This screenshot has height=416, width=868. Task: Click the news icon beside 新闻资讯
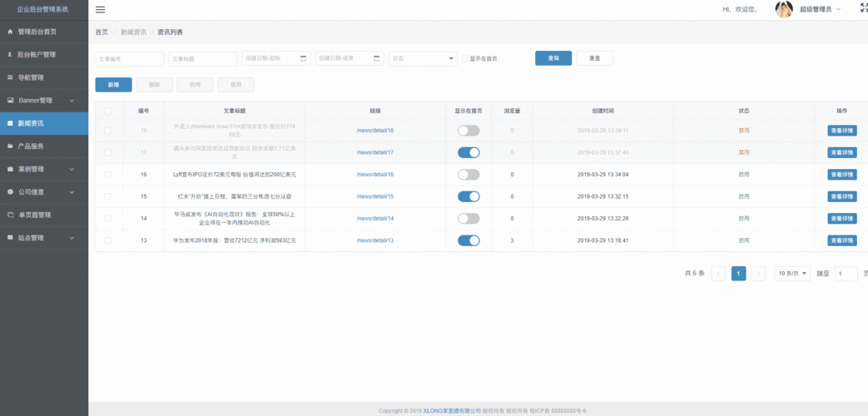click(10, 123)
